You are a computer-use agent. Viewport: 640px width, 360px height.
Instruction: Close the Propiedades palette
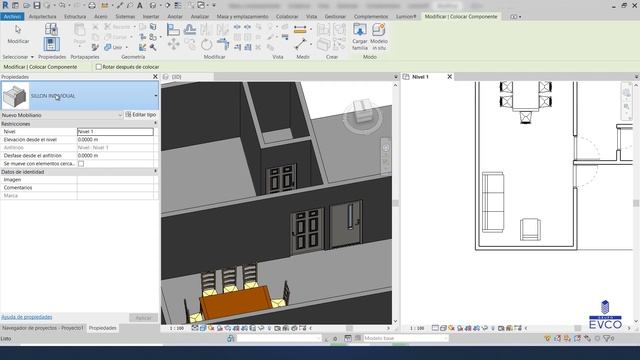click(155, 77)
